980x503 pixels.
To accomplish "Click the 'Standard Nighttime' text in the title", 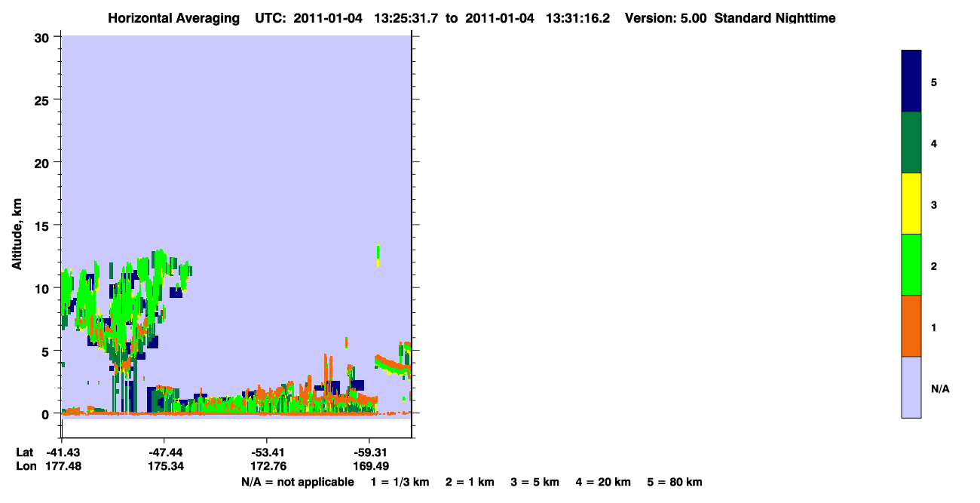I will pyautogui.click(x=775, y=18).
